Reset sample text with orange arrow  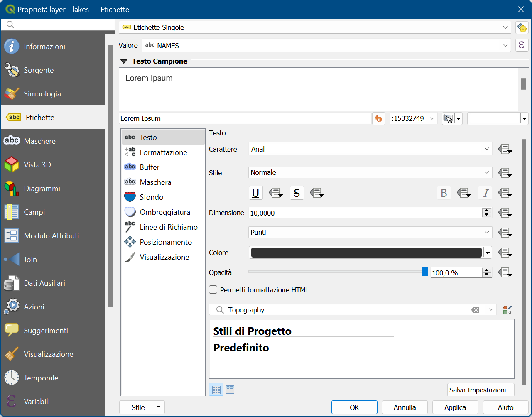click(378, 118)
